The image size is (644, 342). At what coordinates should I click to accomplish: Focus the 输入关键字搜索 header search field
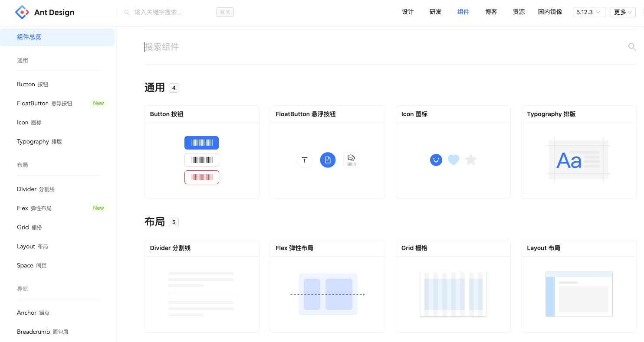pos(174,13)
